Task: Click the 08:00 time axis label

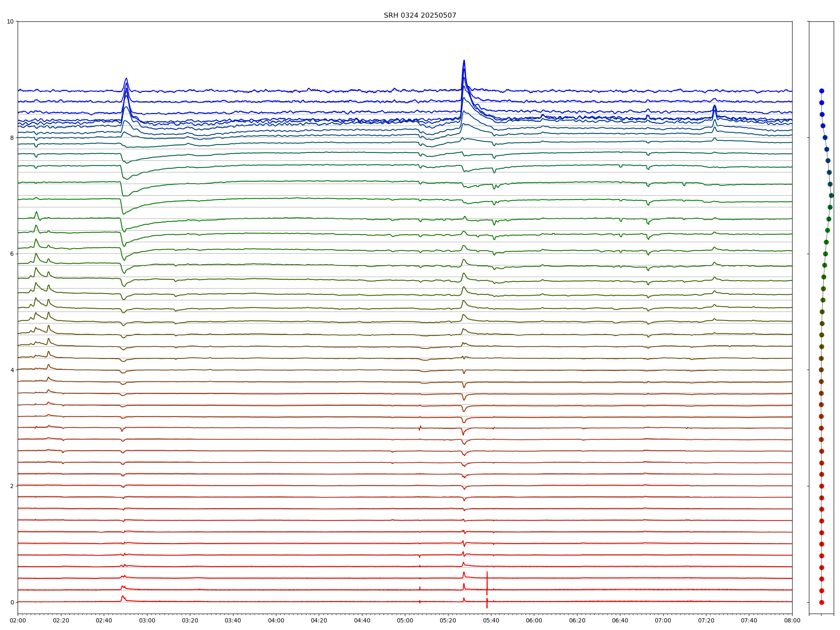Action: (x=792, y=621)
